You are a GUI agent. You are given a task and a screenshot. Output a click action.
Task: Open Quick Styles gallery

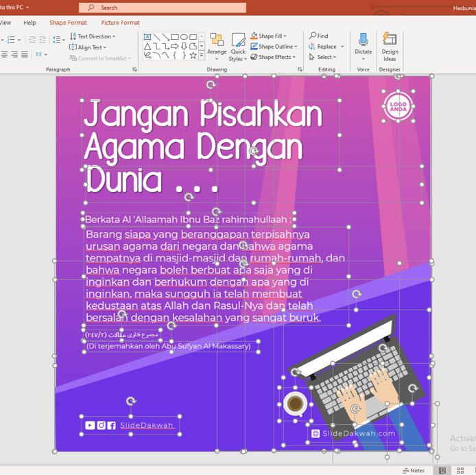238,47
